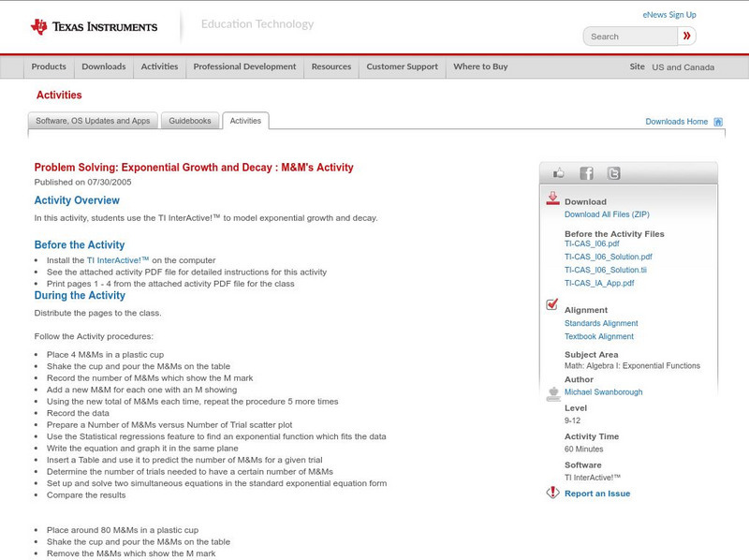The width and height of the screenshot is (749, 560).
Task: Open Textbook Alignment link
Action: [x=599, y=337]
